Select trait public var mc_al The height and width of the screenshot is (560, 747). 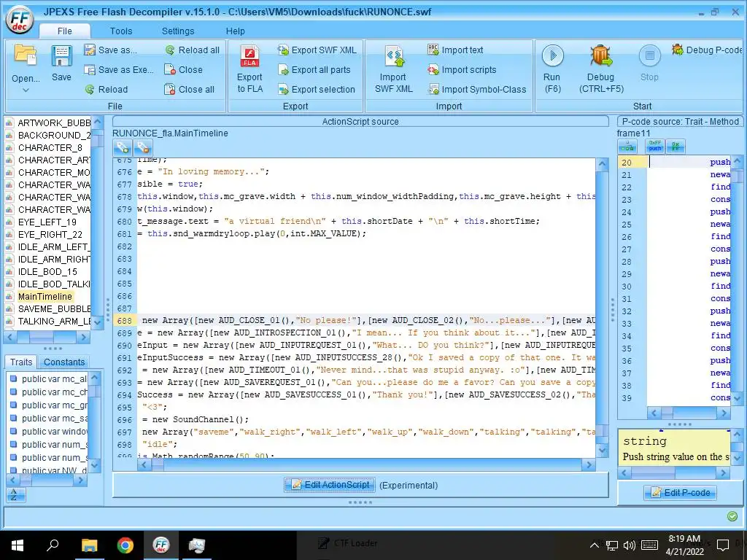tap(54, 378)
